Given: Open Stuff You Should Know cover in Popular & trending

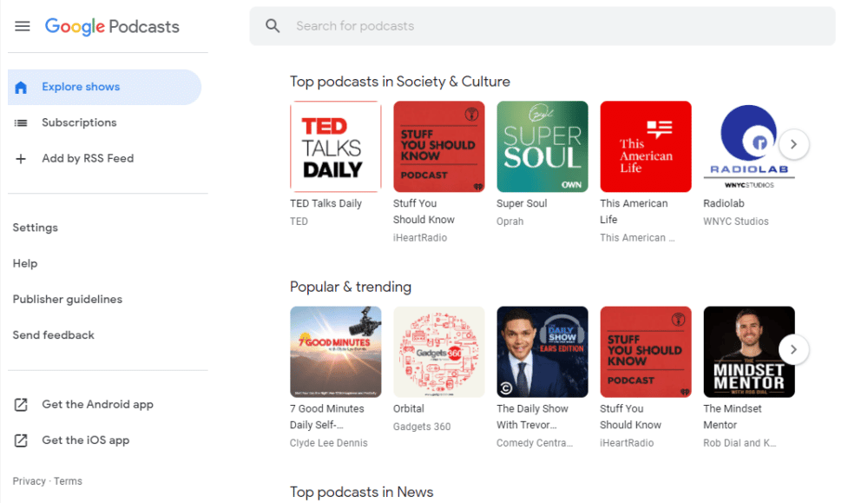Looking at the screenshot, I should 646,352.
